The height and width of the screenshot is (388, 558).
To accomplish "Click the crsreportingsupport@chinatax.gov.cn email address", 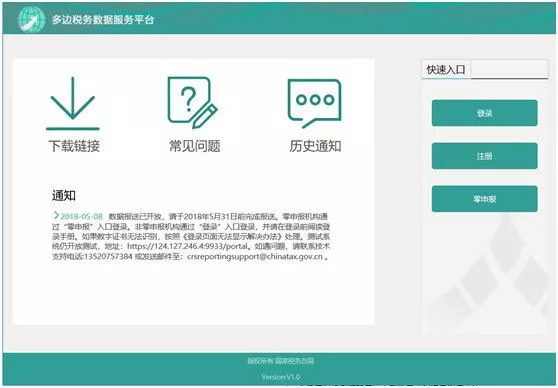I will pyautogui.click(x=255, y=256).
